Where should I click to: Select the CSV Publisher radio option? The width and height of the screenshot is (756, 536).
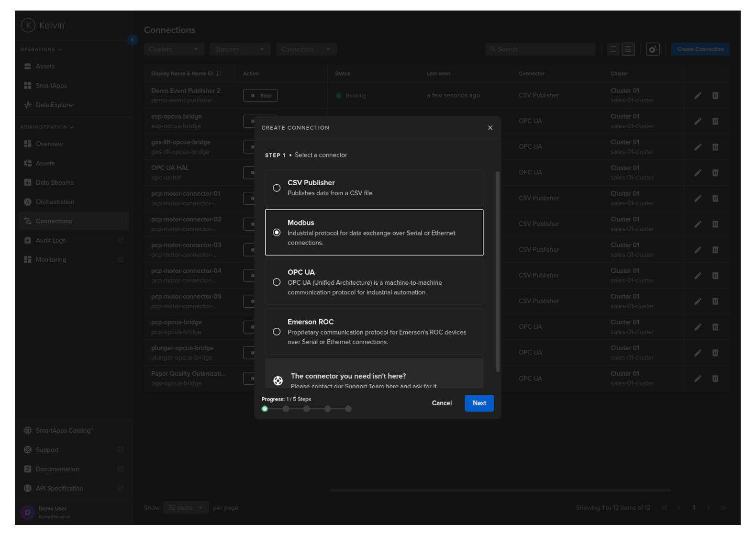coord(277,188)
